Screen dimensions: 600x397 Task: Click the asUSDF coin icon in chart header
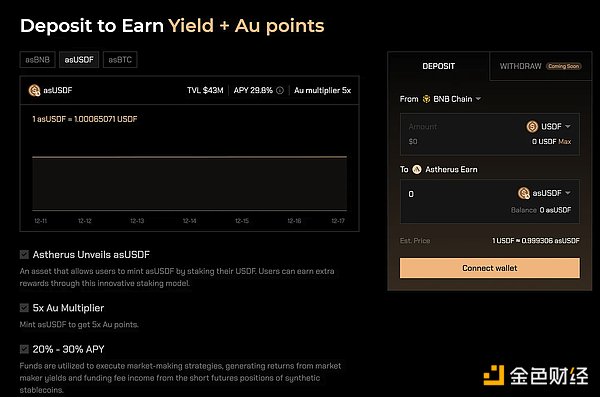click(x=34, y=90)
